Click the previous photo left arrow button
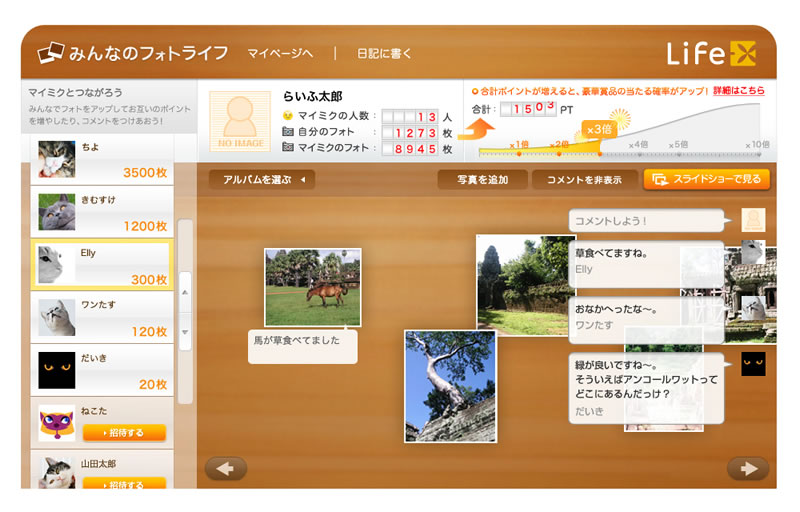800x512 pixels. pos(225,468)
